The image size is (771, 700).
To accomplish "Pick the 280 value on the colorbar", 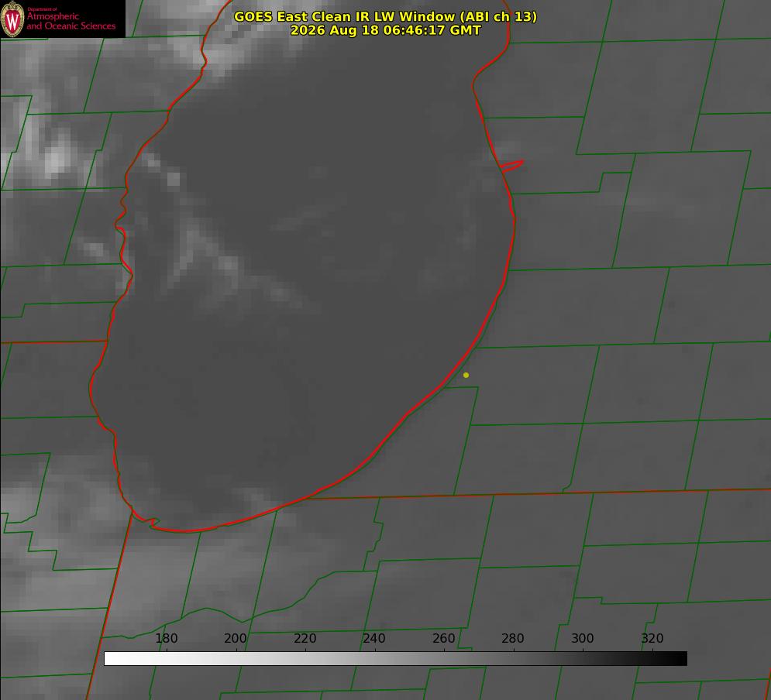I will pos(513,638).
